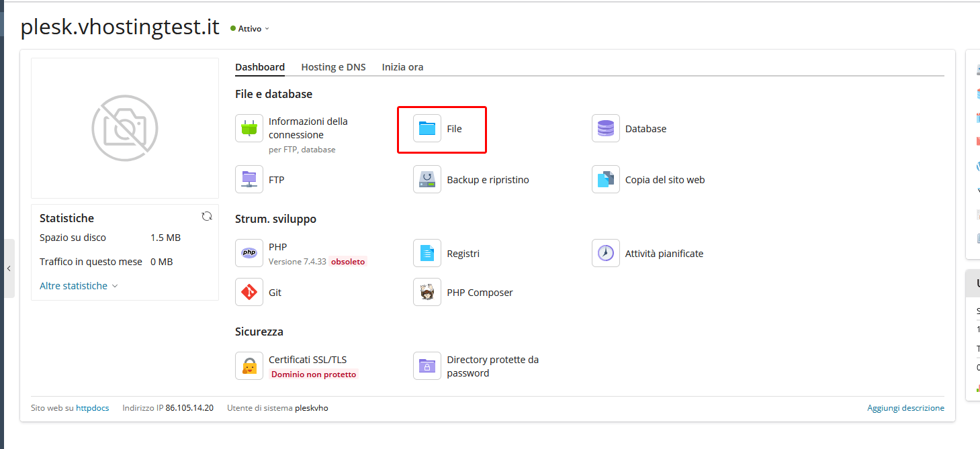Open the Git icon

click(249, 292)
